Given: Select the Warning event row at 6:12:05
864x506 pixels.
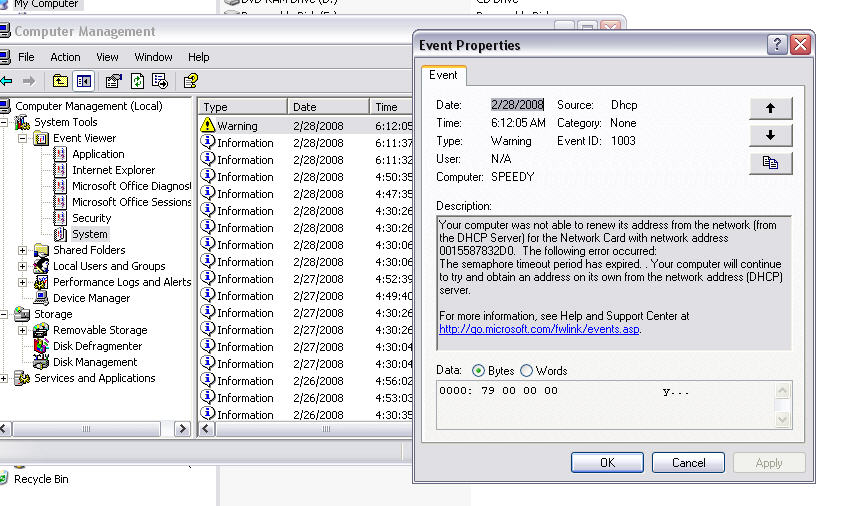Looking at the screenshot, I should click(306, 126).
